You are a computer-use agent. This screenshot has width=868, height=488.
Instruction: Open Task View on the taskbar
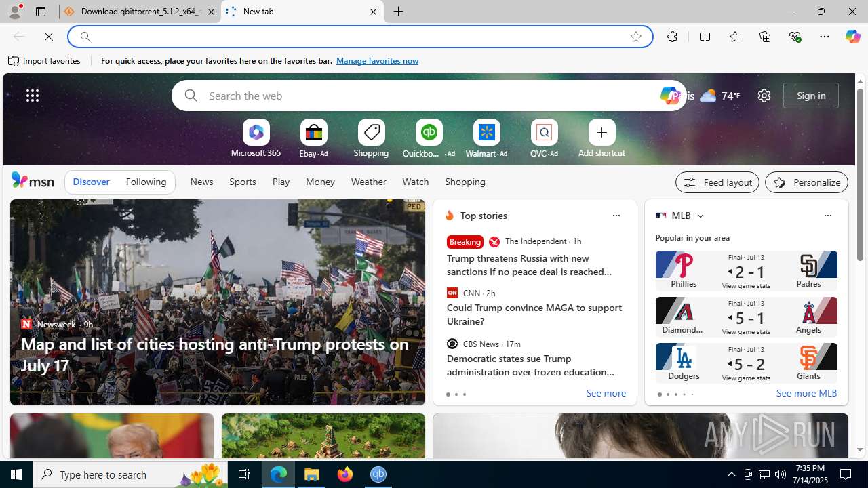point(244,474)
